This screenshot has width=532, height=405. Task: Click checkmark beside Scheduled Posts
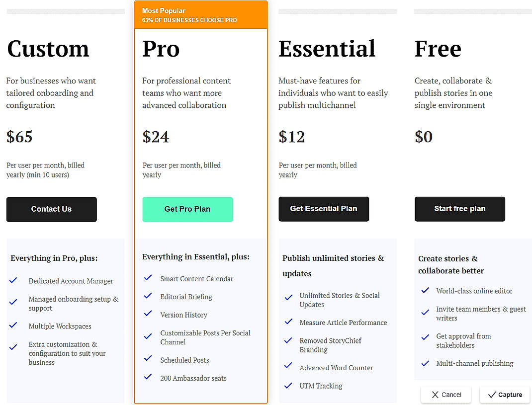click(x=148, y=359)
